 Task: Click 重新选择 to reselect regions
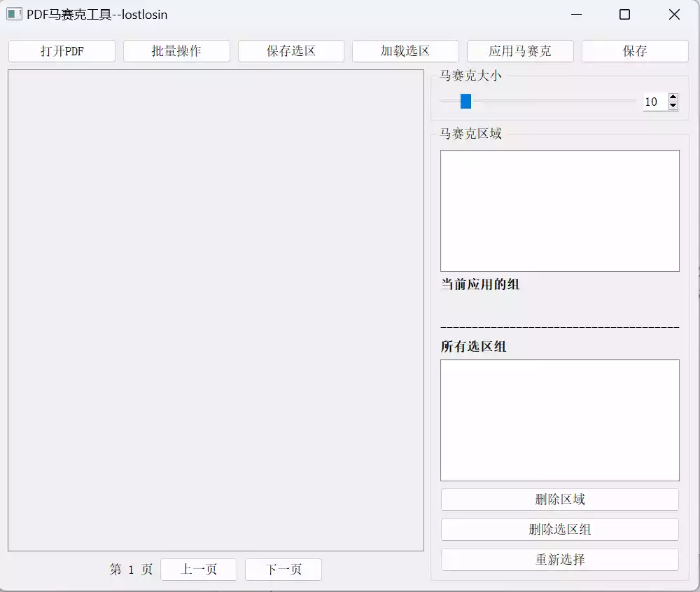(559, 559)
